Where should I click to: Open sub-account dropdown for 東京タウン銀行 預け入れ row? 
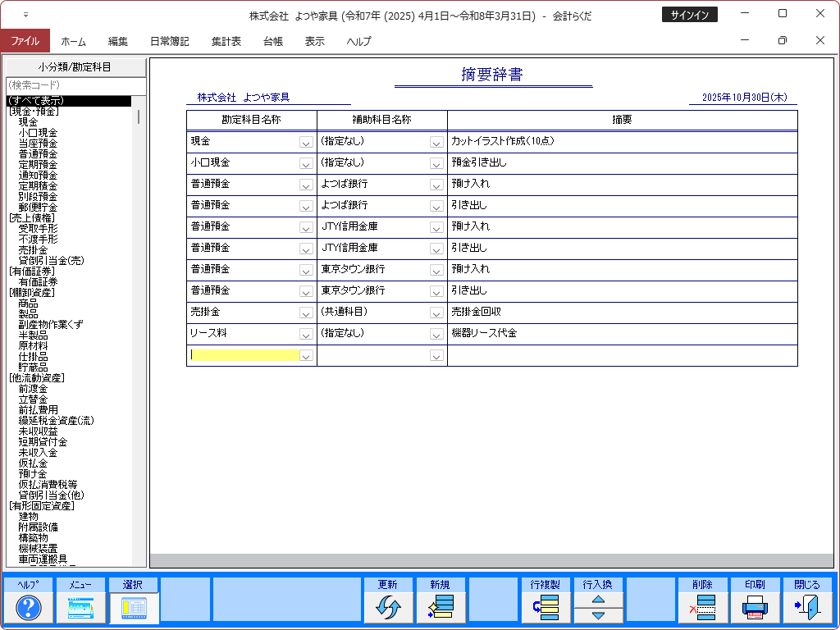point(437,270)
